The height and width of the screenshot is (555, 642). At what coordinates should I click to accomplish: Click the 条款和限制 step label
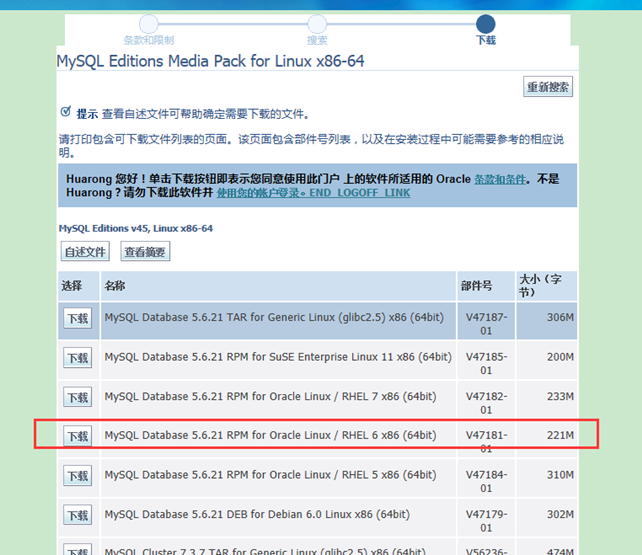149,40
